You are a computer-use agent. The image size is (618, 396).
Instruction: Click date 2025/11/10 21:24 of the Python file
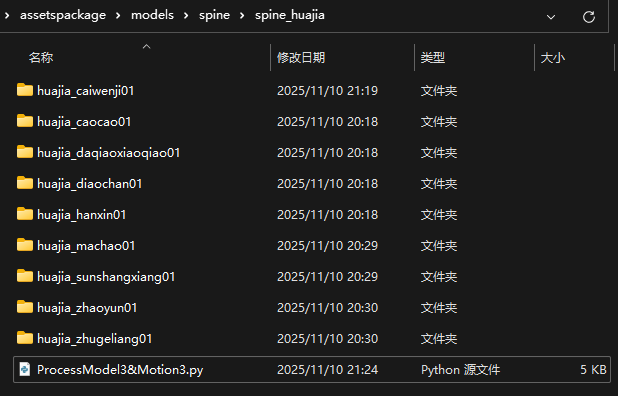coord(328,370)
